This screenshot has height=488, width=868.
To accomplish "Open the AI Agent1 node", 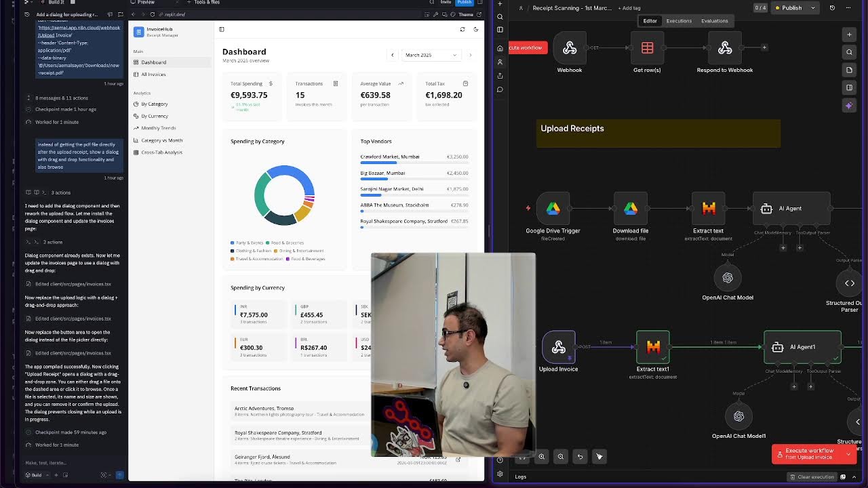I will pyautogui.click(x=802, y=347).
